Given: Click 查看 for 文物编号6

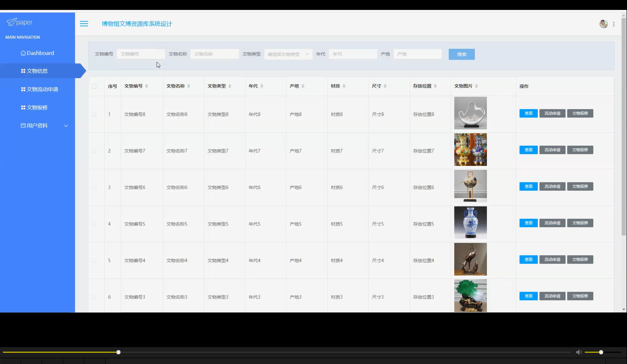Looking at the screenshot, I should [x=529, y=186].
